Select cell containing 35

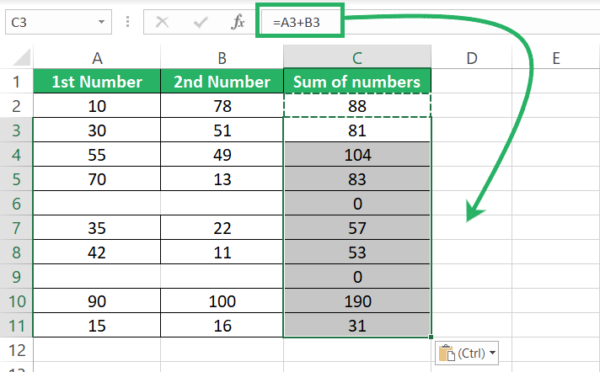pyautogui.click(x=97, y=228)
